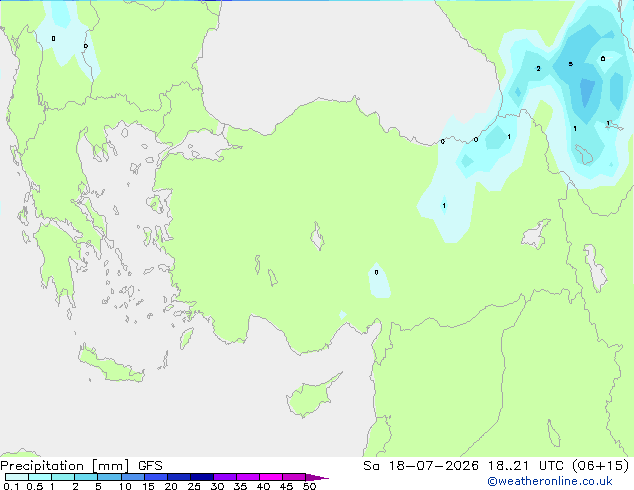Click the '10' legend value label
The image size is (634, 490).
click(x=125, y=486)
